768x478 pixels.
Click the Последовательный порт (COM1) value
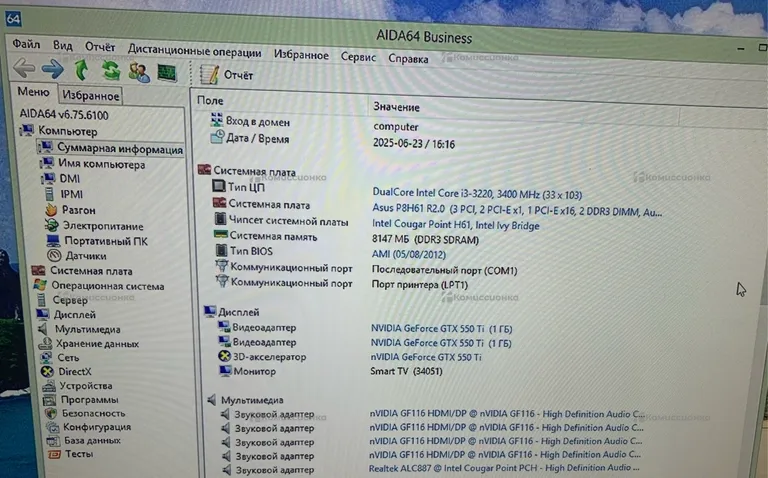coord(444,270)
